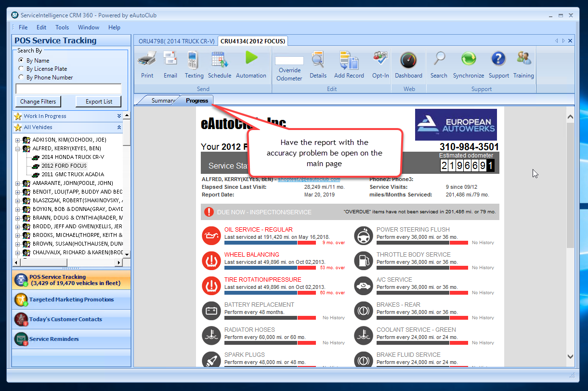The width and height of the screenshot is (588, 391).
Task: Collapse the All Vehicles section chevron
Action: (119, 127)
